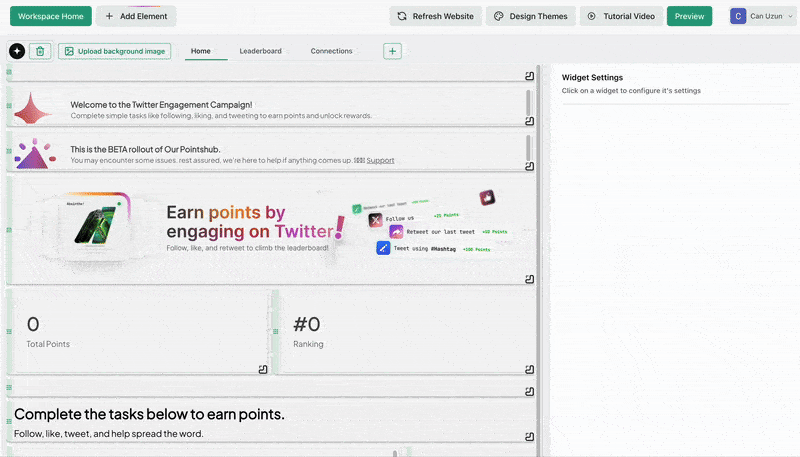Click resize handle of Earn points banner
This screenshot has width=800, height=457.
530,279
